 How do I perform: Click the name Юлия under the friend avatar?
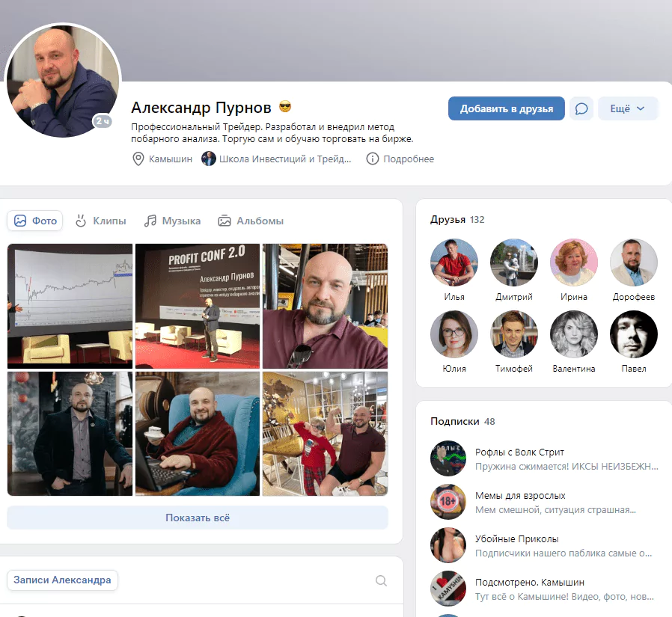(x=453, y=369)
